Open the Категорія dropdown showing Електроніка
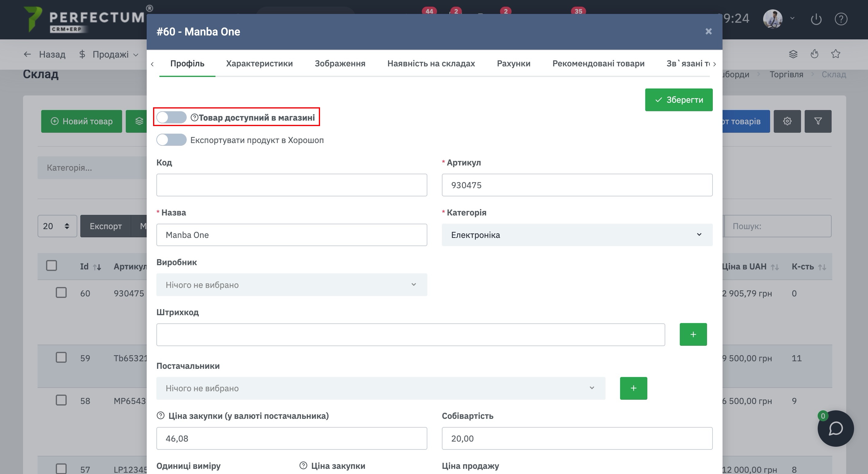 click(577, 235)
